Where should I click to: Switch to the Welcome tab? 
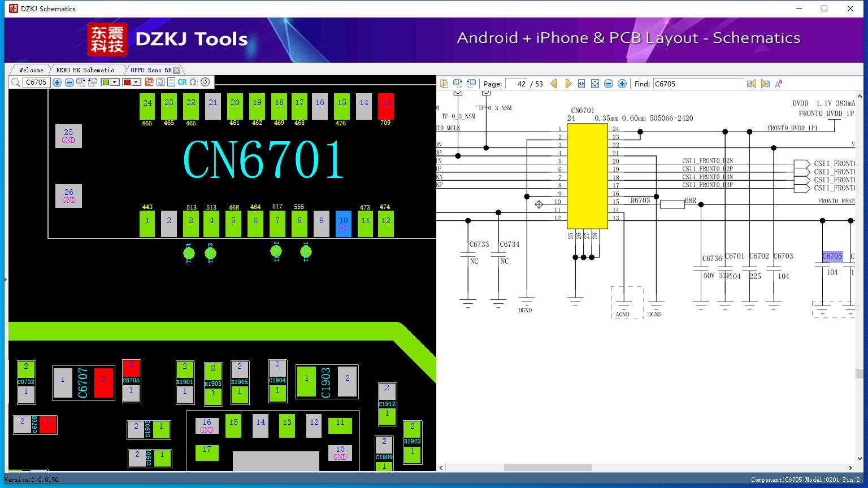point(31,70)
